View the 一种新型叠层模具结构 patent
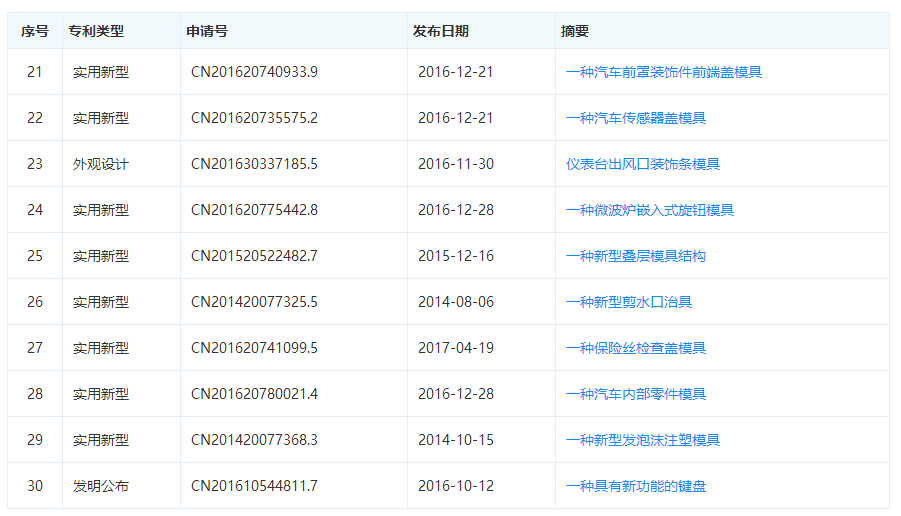Image resolution: width=901 pixels, height=516 pixels. tap(636, 256)
